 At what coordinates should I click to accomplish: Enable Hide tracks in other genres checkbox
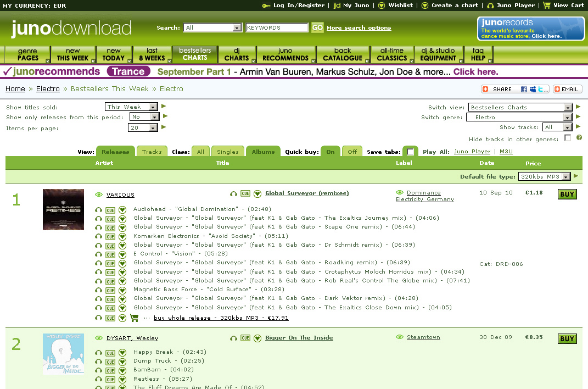(x=568, y=138)
